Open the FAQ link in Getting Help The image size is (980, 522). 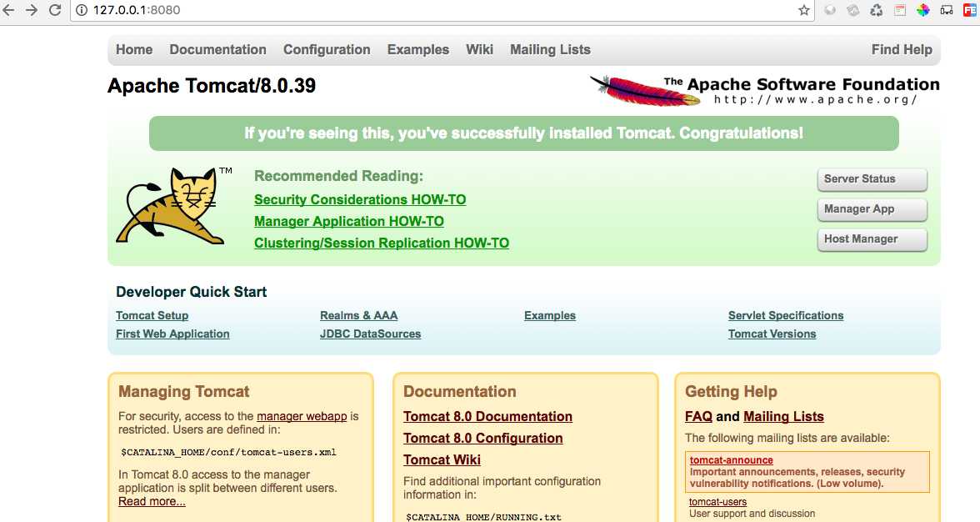pos(698,416)
